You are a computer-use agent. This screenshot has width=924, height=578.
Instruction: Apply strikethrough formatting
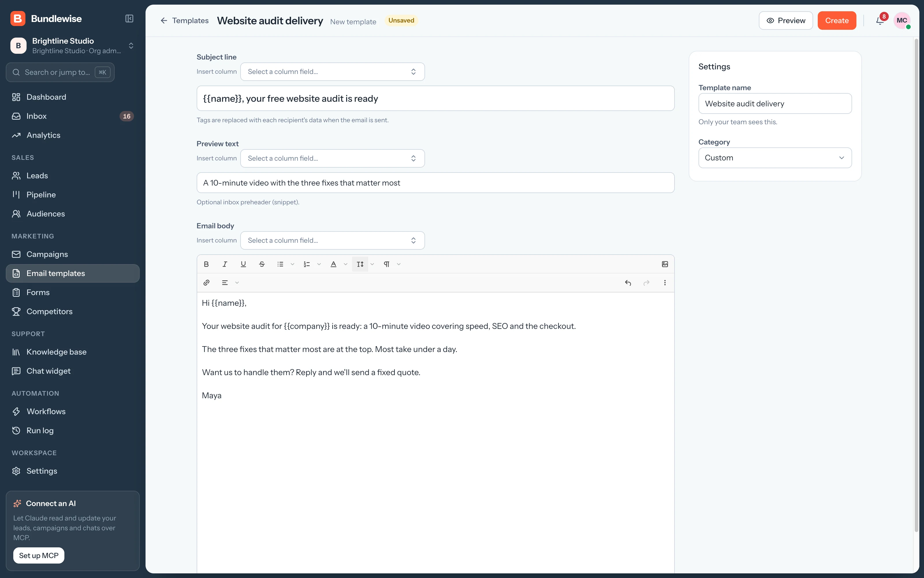pos(262,264)
